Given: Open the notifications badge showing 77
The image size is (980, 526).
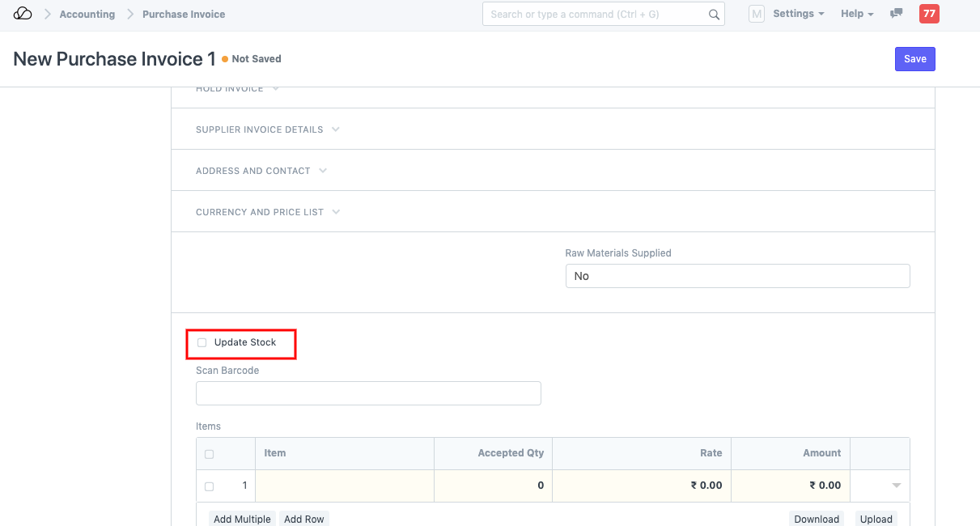Looking at the screenshot, I should tap(929, 14).
